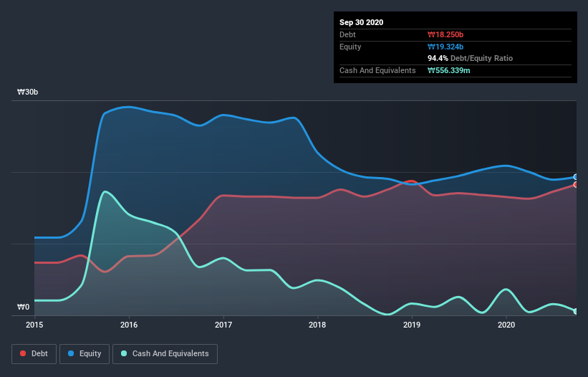588x377 pixels.
Task: Click the Debt label in tooltip
Action: pos(347,35)
